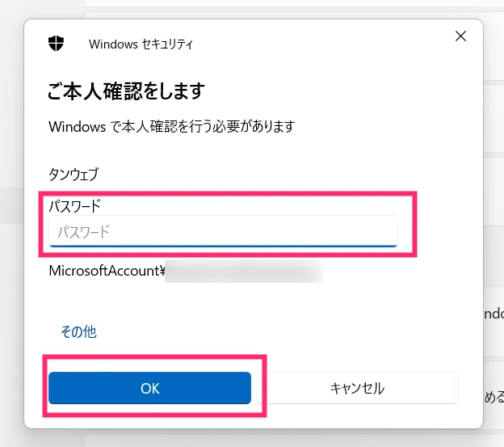Confirm identity with the OK button
Image resolution: width=504 pixels, height=447 pixels.
[x=149, y=388]
